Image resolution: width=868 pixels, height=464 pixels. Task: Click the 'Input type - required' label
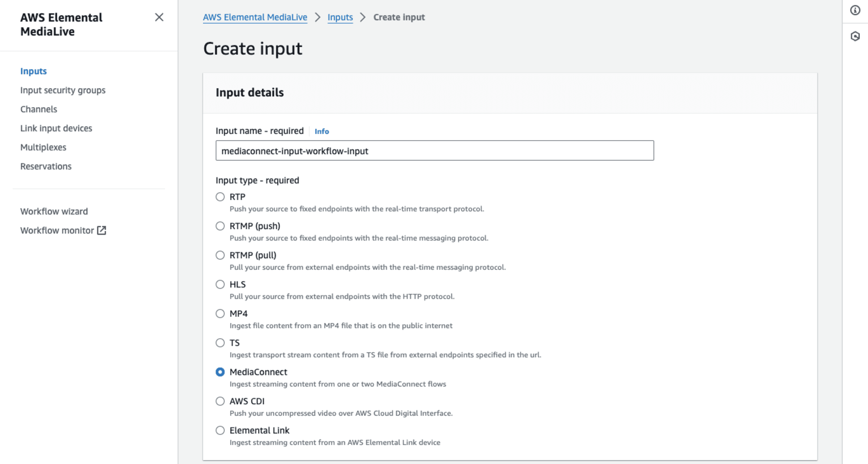pyautogui.click(x=257, y=180)
